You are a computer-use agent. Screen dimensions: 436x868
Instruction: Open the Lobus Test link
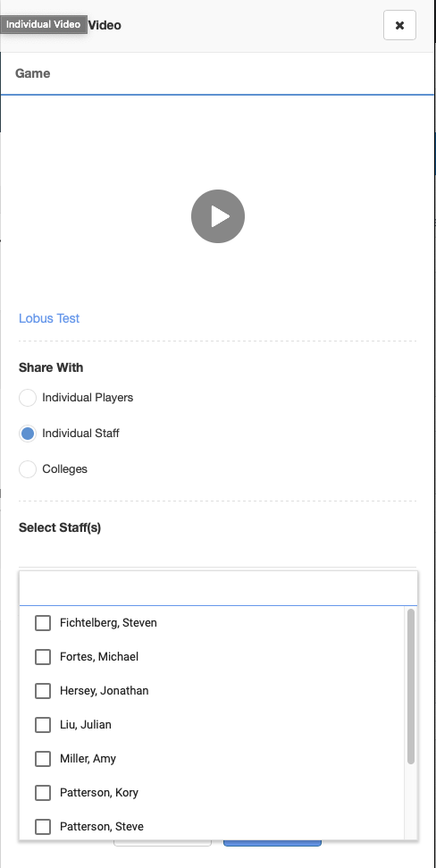coord(49,318)
